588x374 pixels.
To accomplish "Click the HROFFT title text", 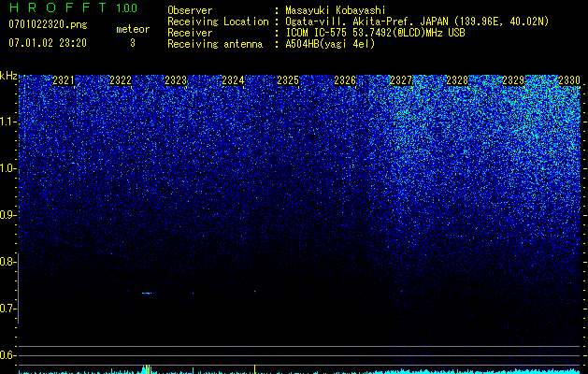I will tap(59, 7).
